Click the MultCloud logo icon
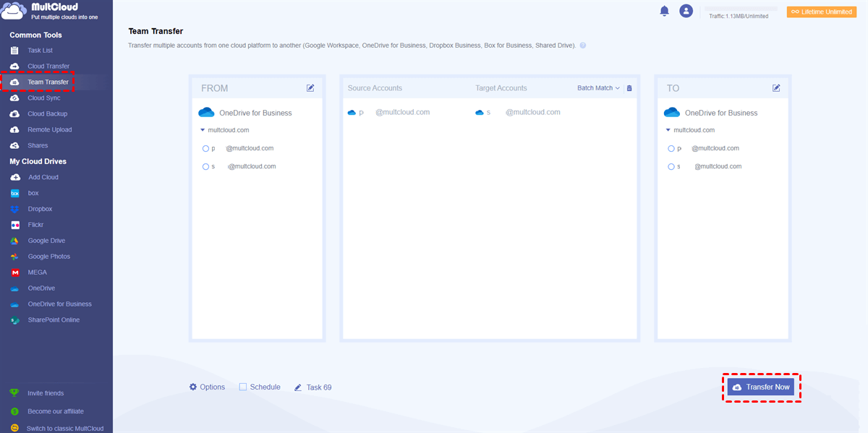The height and width of the screenshot is (433, 868). pyautogui.click(x=14, y=11)
